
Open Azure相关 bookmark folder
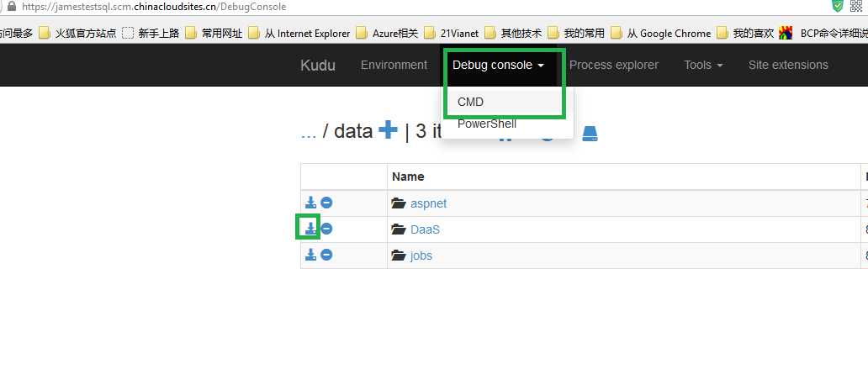387,33
